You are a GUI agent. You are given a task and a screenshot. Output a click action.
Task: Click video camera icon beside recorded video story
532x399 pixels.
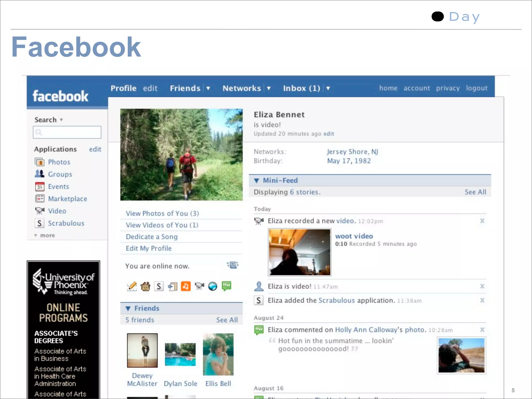pos(259,221)
